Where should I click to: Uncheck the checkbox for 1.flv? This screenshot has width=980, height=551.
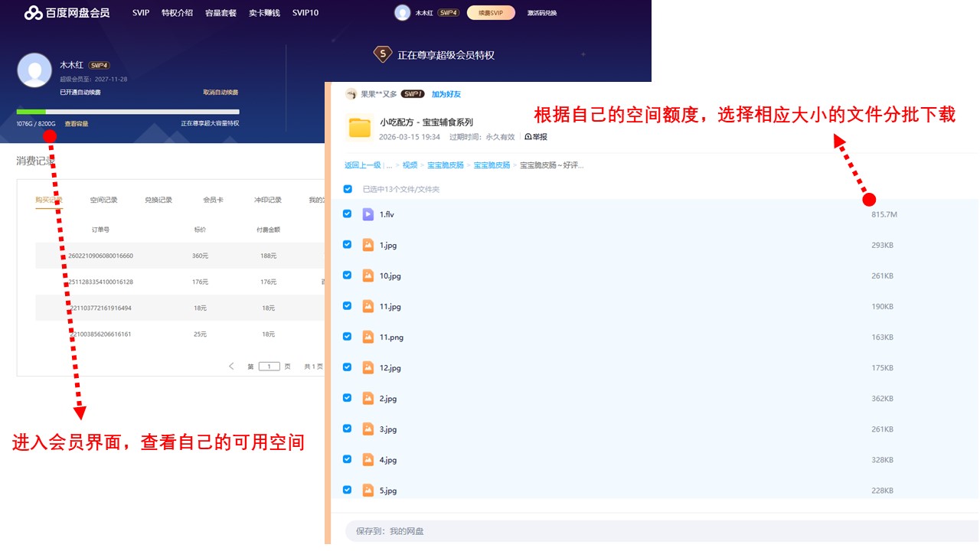(348, 214)
